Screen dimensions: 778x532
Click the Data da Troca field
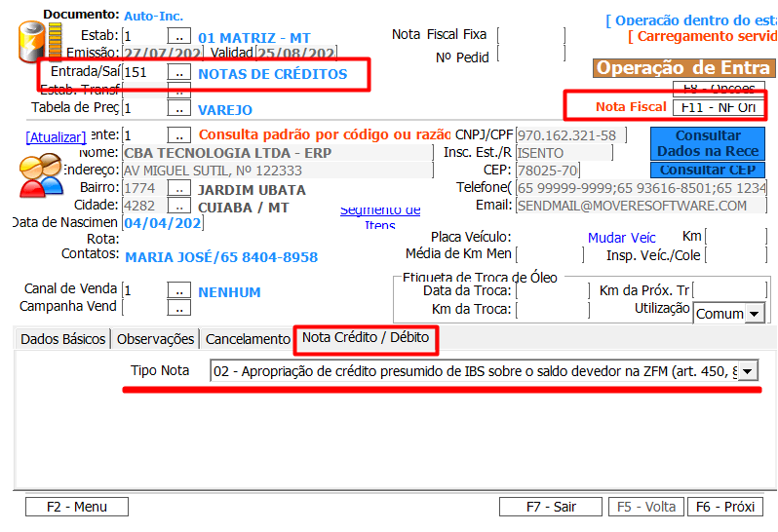552,290
